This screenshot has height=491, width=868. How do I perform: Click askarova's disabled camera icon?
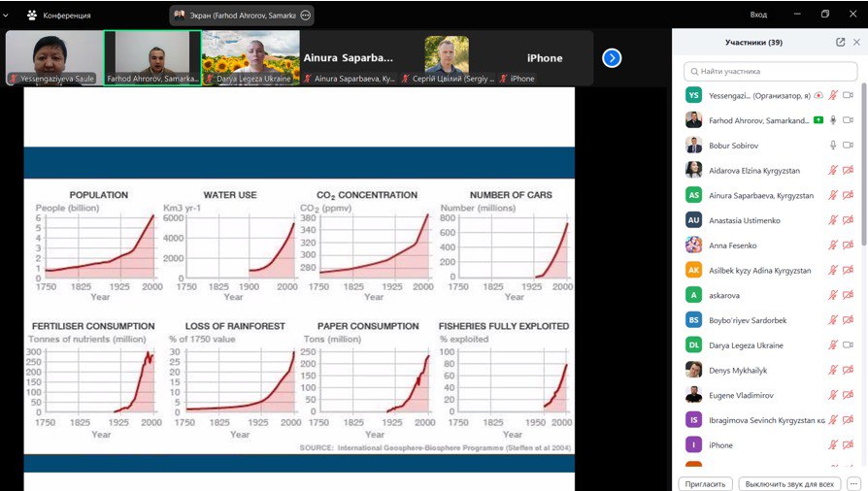click(848, 295)
